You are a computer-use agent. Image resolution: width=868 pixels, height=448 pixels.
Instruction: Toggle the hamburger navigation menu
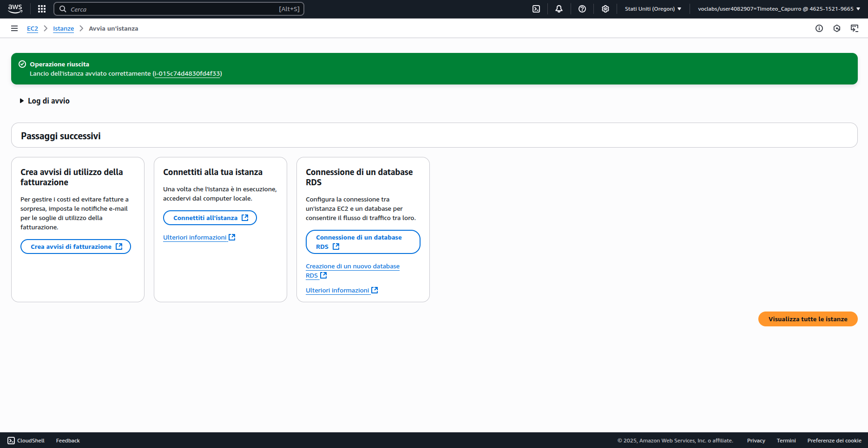(14, 28)
